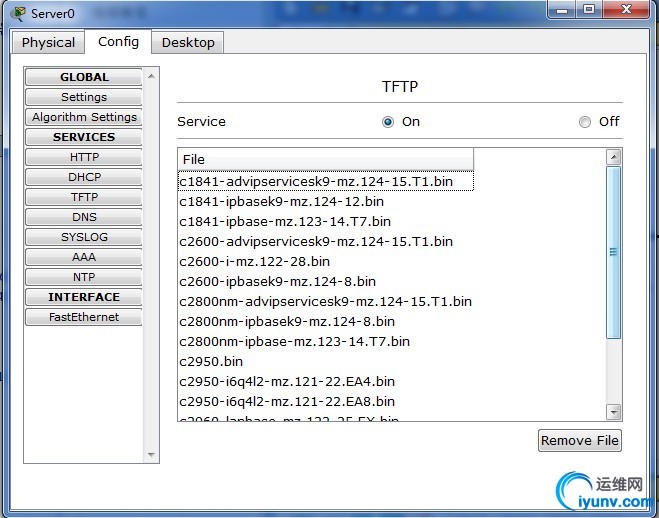The height and width of the screenshot is (518, 659).
Task: Minimize the Server0 window
Action: pos(562,9)
